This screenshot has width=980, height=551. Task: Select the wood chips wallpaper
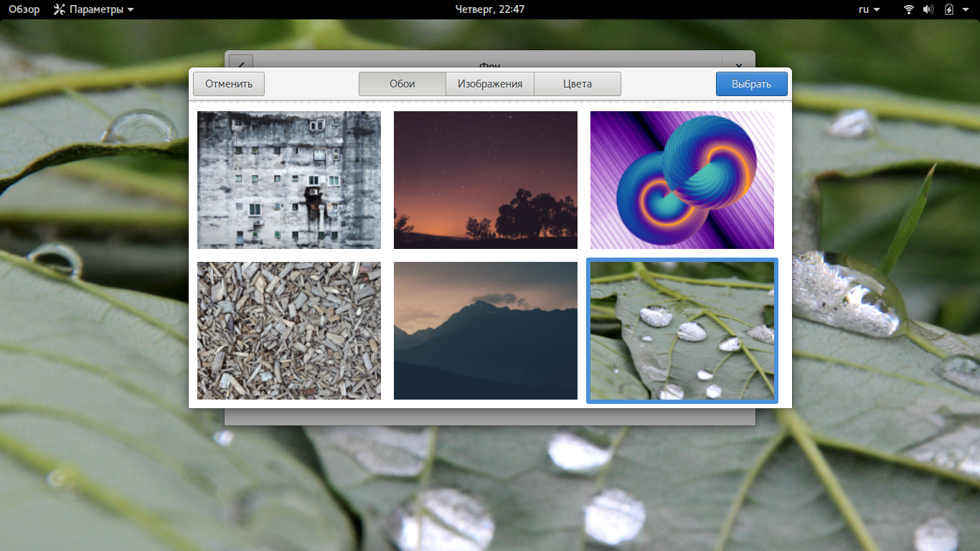[x=289, y=331]
